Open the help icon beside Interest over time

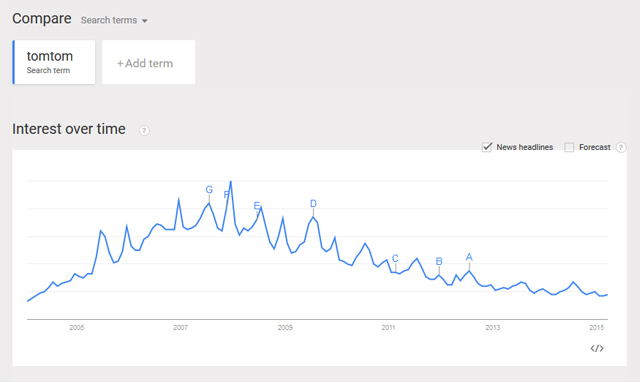coord(144,131)
